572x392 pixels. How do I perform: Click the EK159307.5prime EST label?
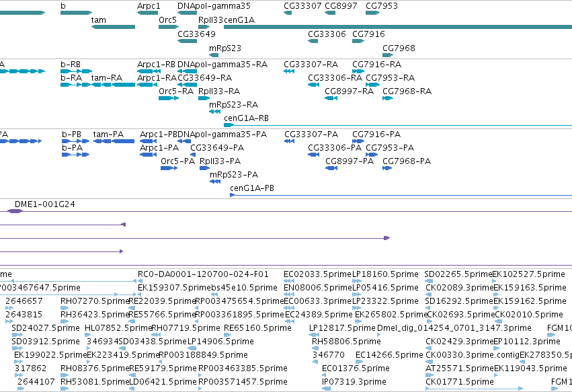174,288
